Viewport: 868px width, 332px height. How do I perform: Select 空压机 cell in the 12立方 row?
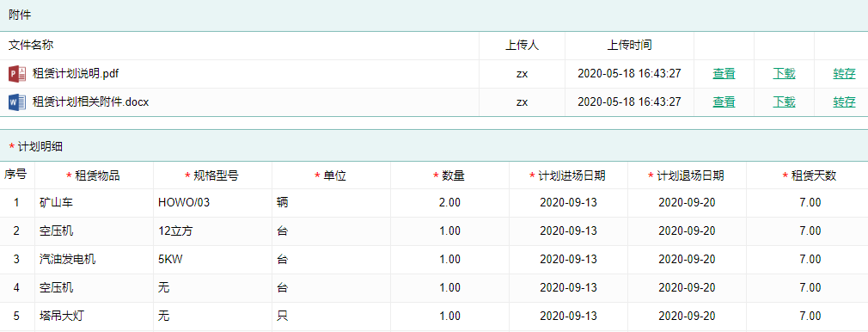(x=95, y=231)
